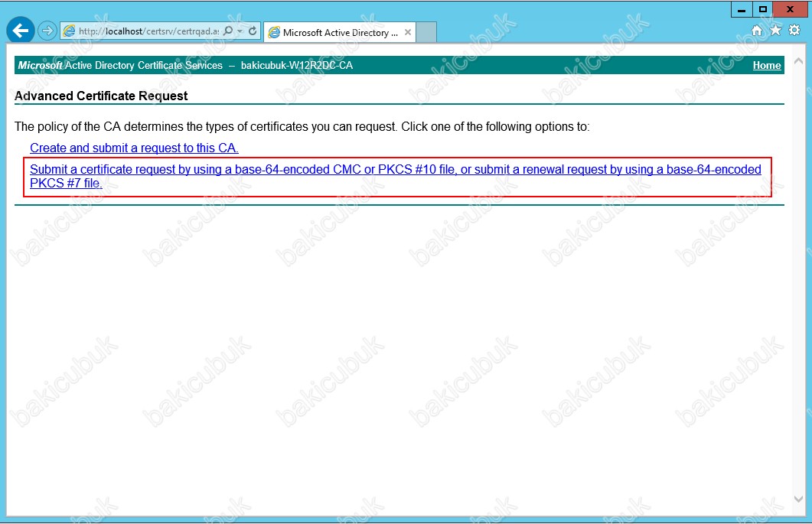Viewport: 812px width, 524px height.
Task: Open the address bar dropdown arrow
Action: coord(240,31)
